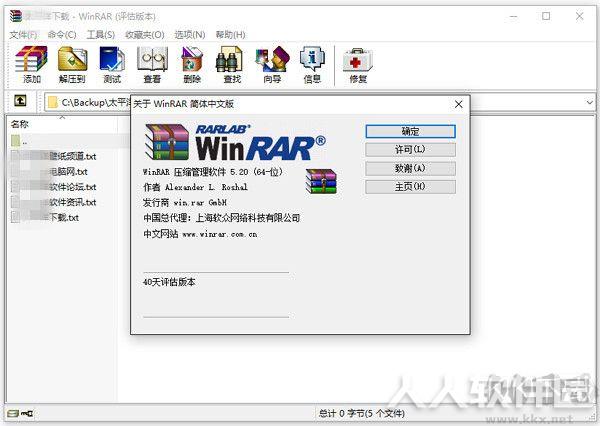Click the 测试 (Test) toolbar icon
This screenshot has width=600, height=426.
112,64
